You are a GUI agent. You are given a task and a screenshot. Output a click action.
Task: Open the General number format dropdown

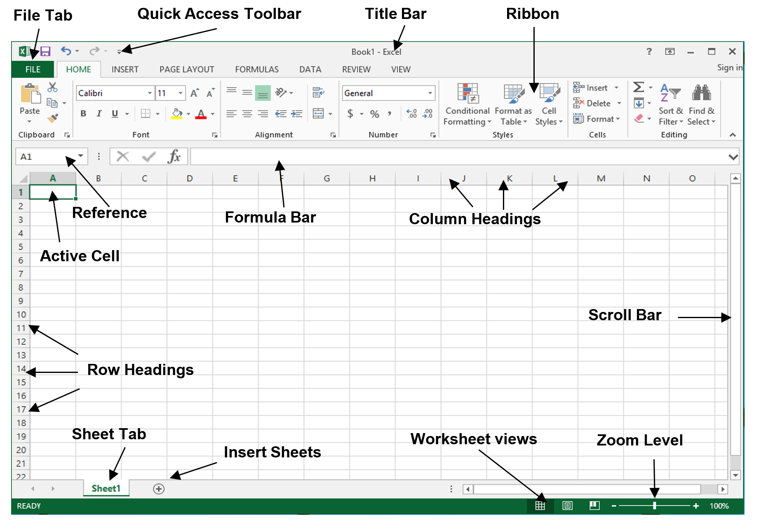[x=430, y=93]
